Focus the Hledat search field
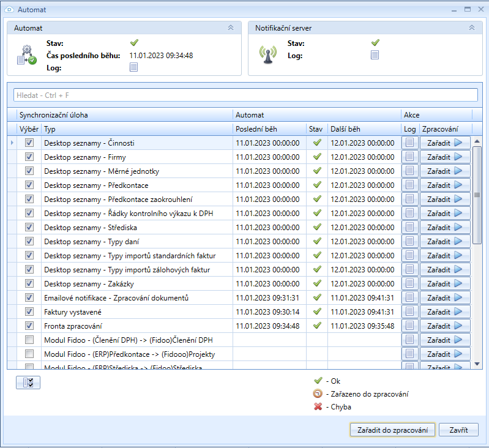This screenshot has width=489, height=448. tap(245, 95)
